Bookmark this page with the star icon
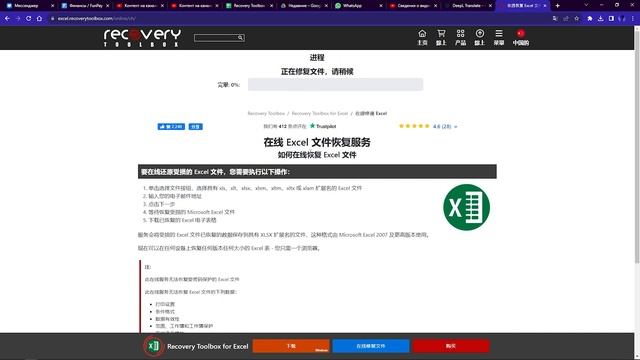The height and width of the screenshot is (360, 640). click(x=576, y=18)
